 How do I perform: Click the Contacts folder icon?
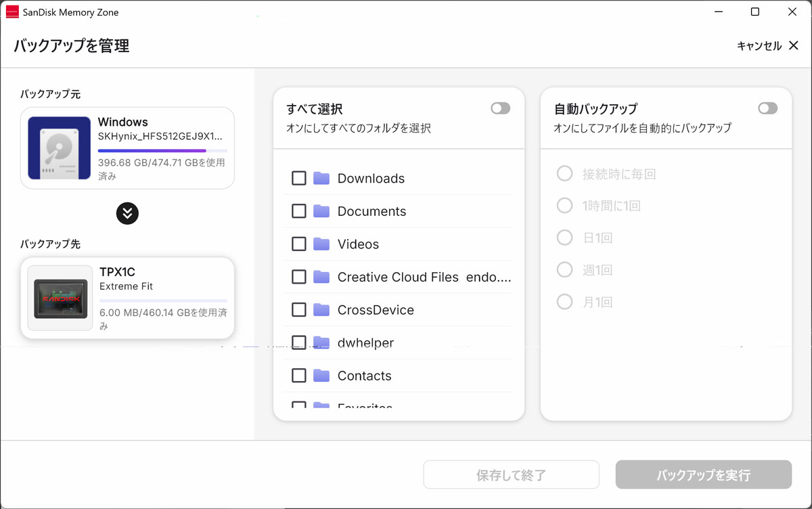[321, 376]
